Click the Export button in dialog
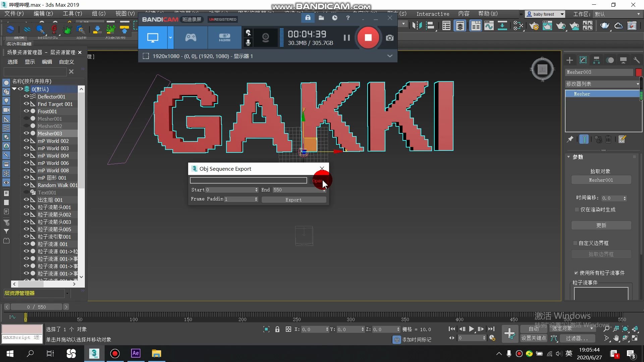Screen dimensions: 644x362 (x=293, y=200)
